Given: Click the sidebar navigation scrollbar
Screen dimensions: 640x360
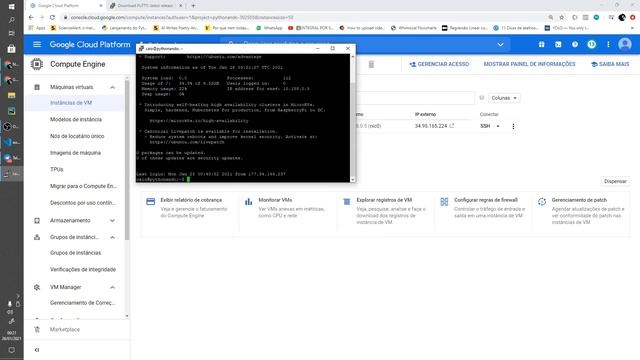Looking at the screenshot, I should click(127, 159).
